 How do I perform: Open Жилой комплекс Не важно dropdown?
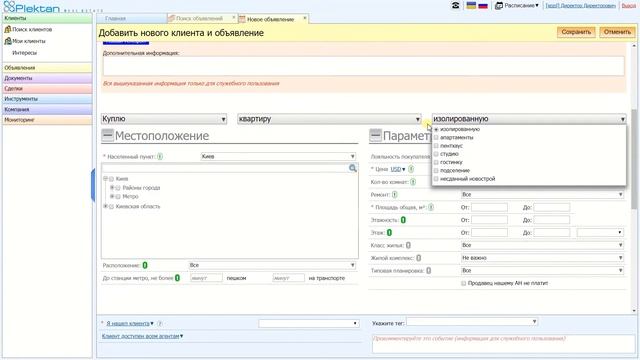point(542,258)
